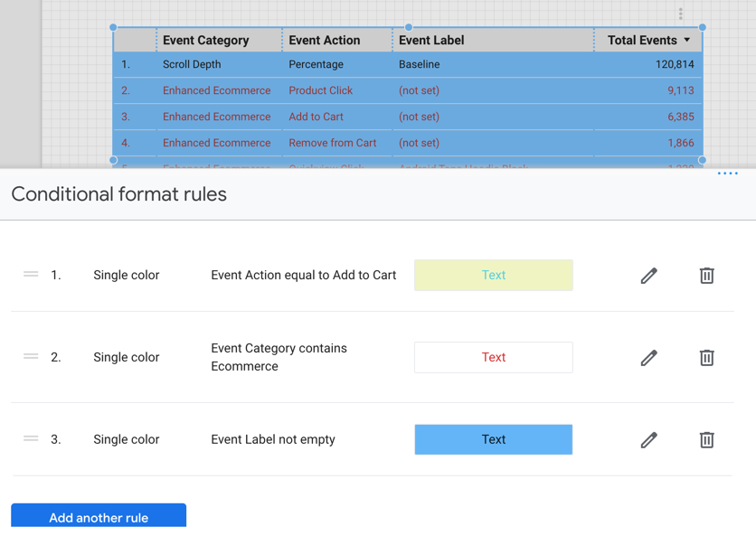
Task: Select the drag handle for rule 3
Action: (30, 439)
